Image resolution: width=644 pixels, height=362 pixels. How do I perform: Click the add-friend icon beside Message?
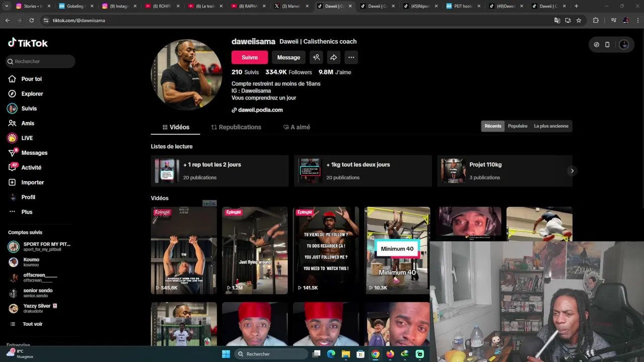coord(316,57)
